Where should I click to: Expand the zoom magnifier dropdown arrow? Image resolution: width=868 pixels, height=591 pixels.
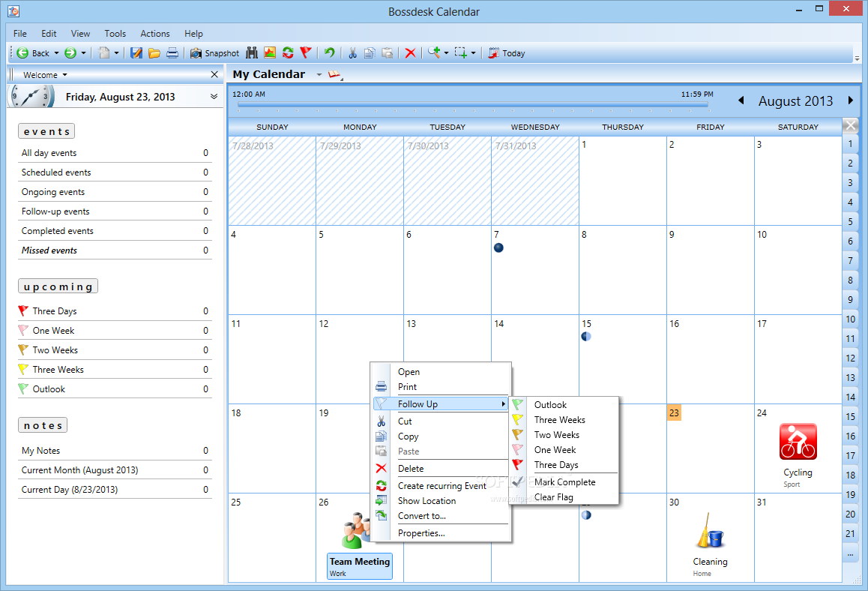(446, 53)
